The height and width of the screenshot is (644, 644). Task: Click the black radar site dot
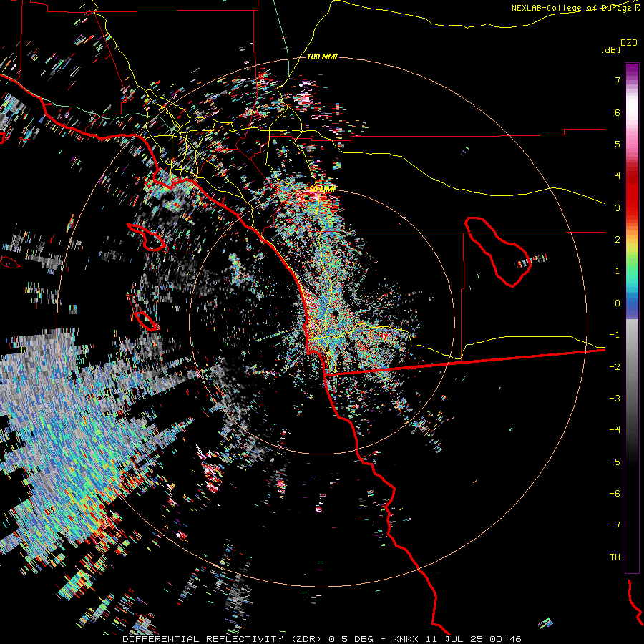tap(336, 313)
